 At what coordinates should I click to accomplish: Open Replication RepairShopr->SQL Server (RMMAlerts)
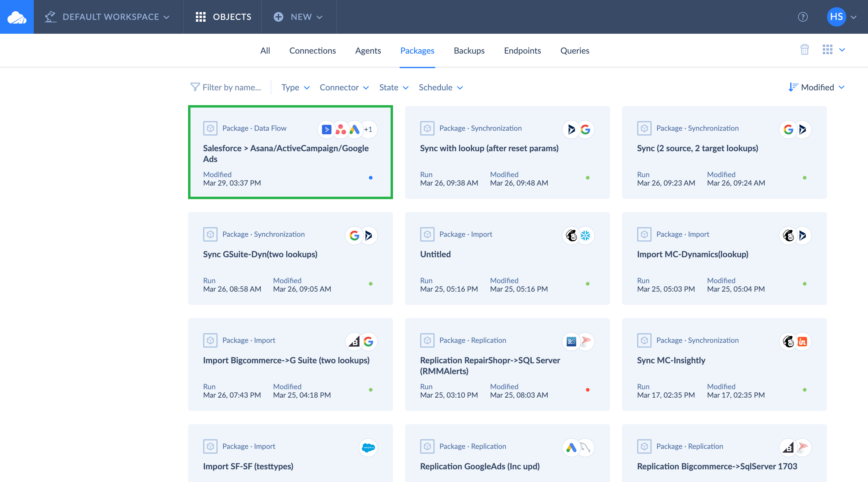coord(508,365)
